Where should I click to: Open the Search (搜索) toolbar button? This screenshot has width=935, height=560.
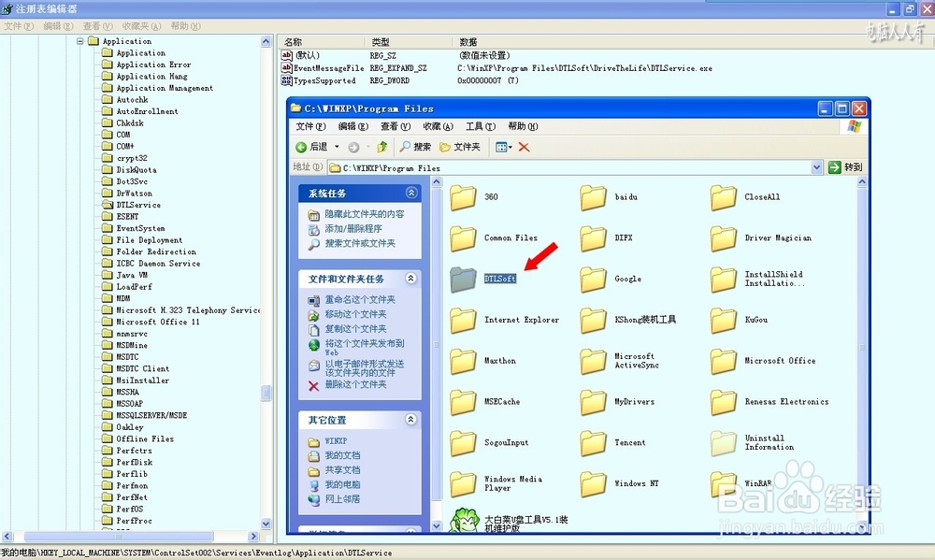[x=415, y=147]
